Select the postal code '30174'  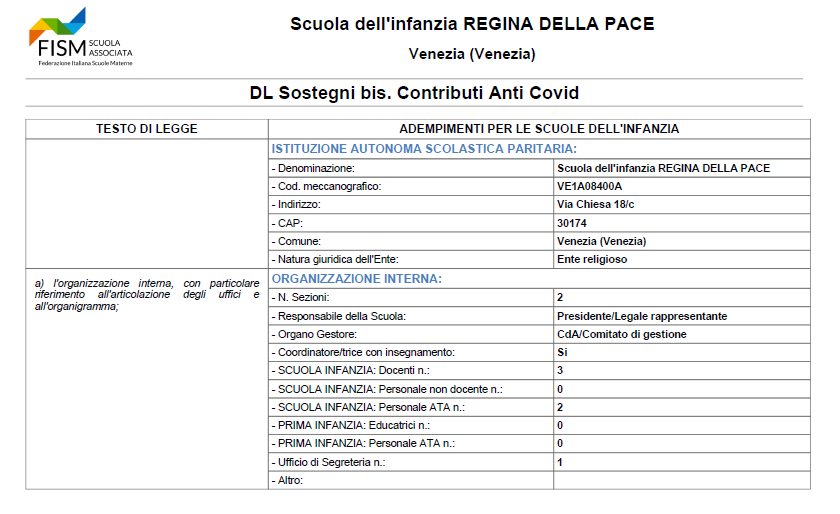pyautogui.click(x=572, y=224)
